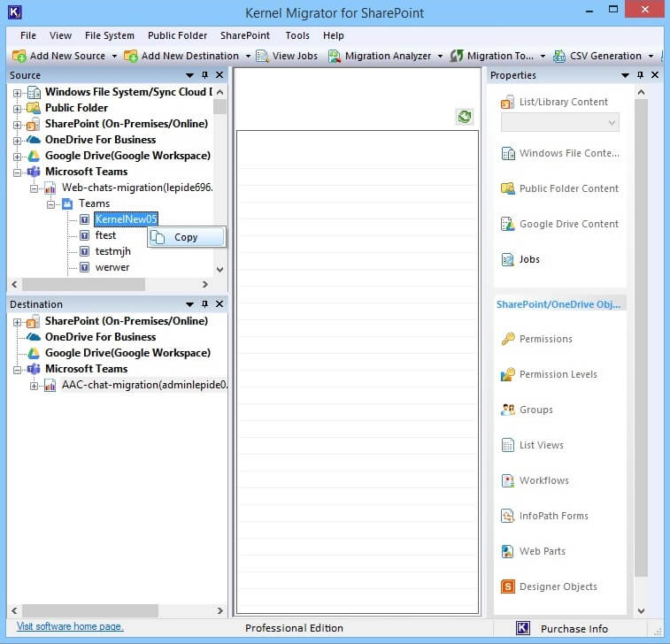
Task: Click the List/Library Content icon in Properties
Action: [x=508, y=102]
